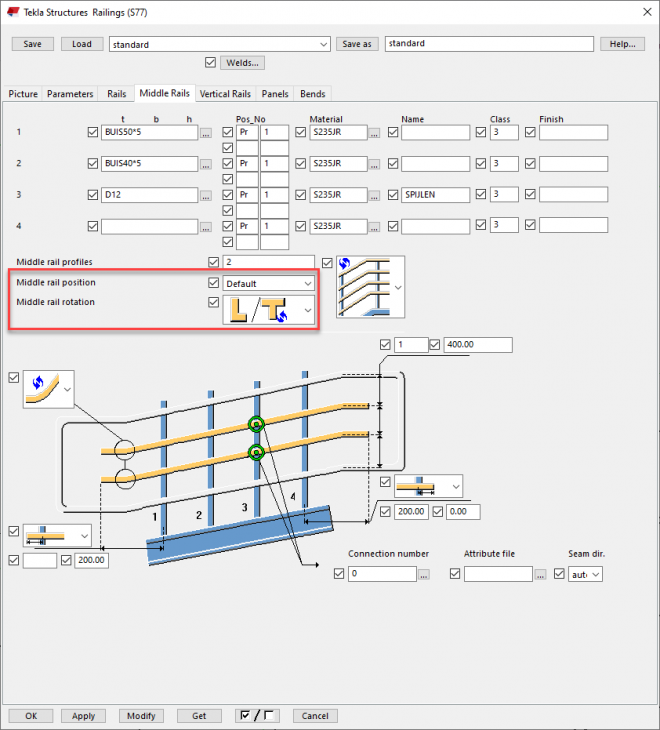This screenshot has height=730, width=660.
Task: Open profile browser for empty row 4
Action: click(x=206, y=227)
